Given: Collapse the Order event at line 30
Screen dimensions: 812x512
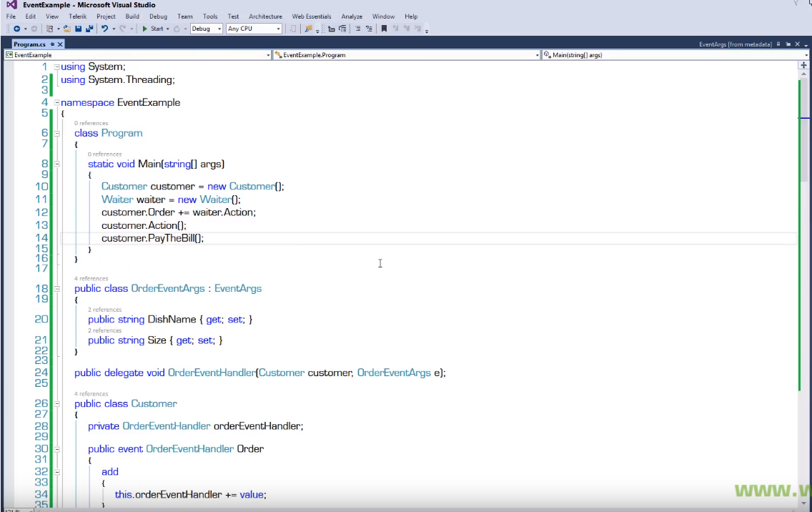Looking at the screenshot, I should pyautogui.click(x=57, y=449).
